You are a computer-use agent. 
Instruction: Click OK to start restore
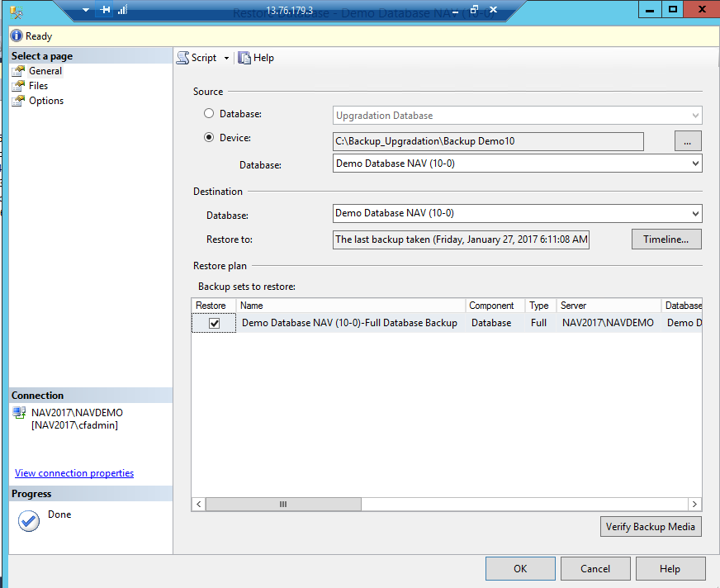[520, 569]
